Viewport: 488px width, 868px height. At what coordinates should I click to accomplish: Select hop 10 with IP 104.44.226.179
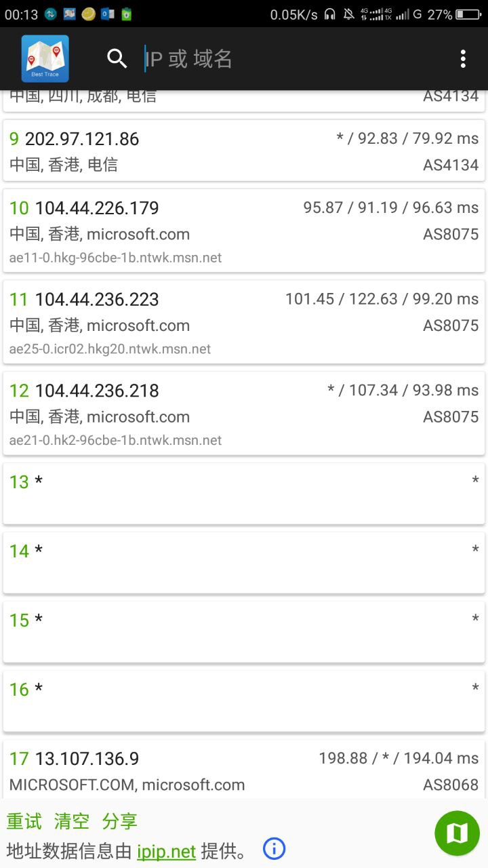click(x=244, y=231)
